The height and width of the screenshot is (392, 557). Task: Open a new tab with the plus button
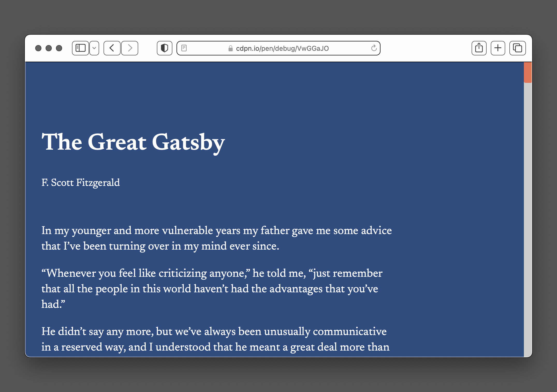[498, 48]
